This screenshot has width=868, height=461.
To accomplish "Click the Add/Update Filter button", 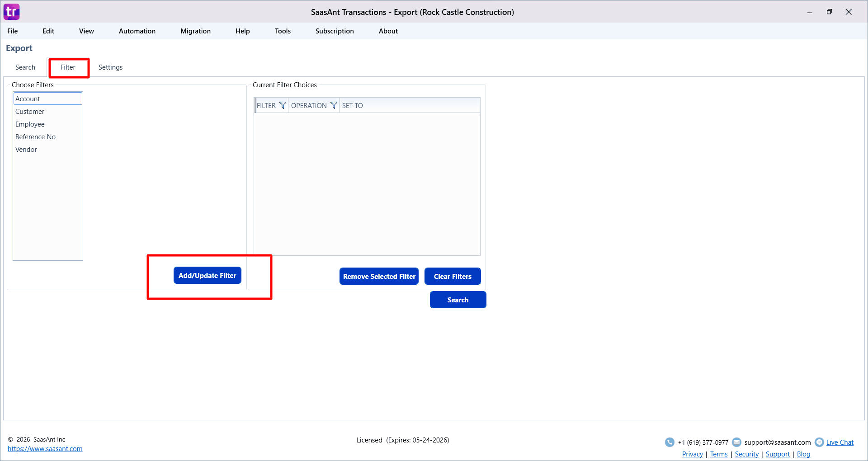I will (x=208, y=275).
